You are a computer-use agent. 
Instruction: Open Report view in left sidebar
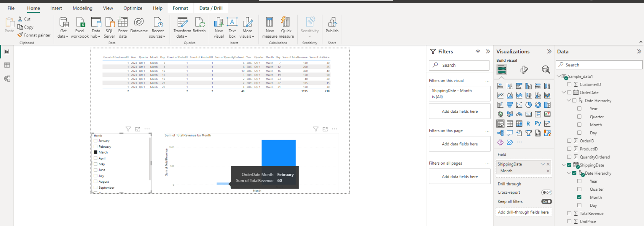point(7,52)
